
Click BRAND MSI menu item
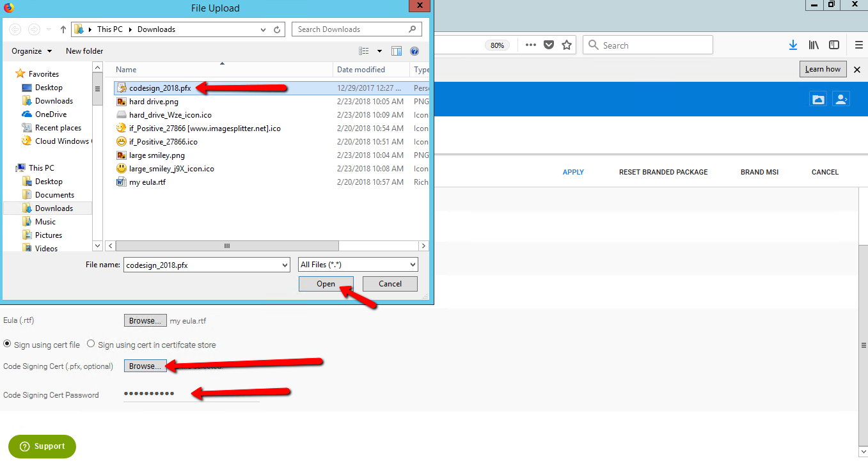[759, 172]
